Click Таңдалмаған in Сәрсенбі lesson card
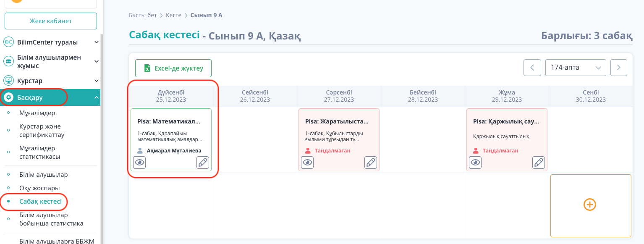 click(332, 150)
